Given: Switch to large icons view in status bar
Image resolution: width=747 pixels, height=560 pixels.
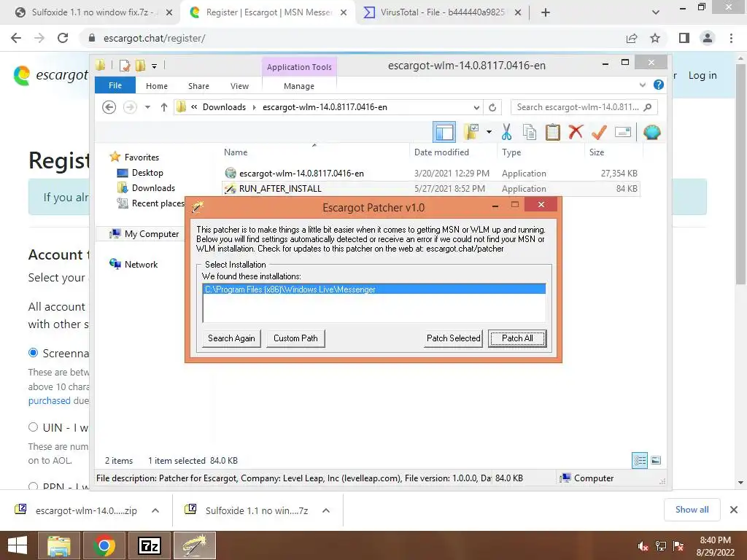Looking at the screenshot, I should click(656, 460).
